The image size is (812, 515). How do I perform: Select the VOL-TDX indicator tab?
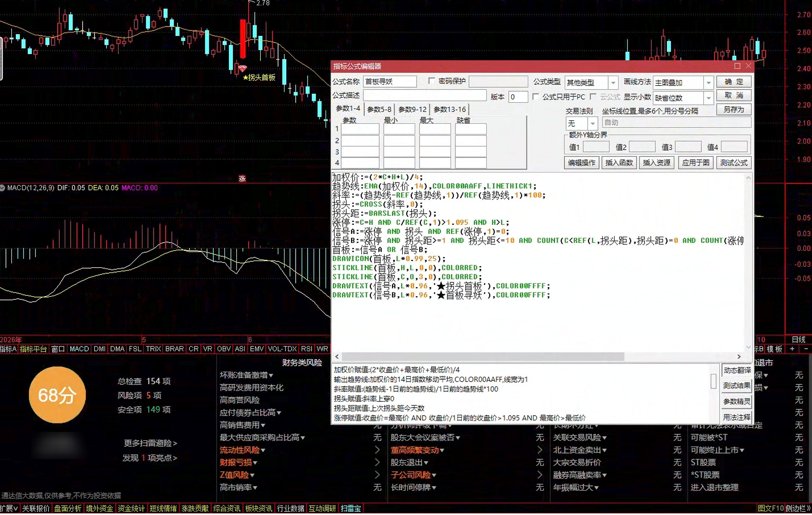[x=282, y=349]
